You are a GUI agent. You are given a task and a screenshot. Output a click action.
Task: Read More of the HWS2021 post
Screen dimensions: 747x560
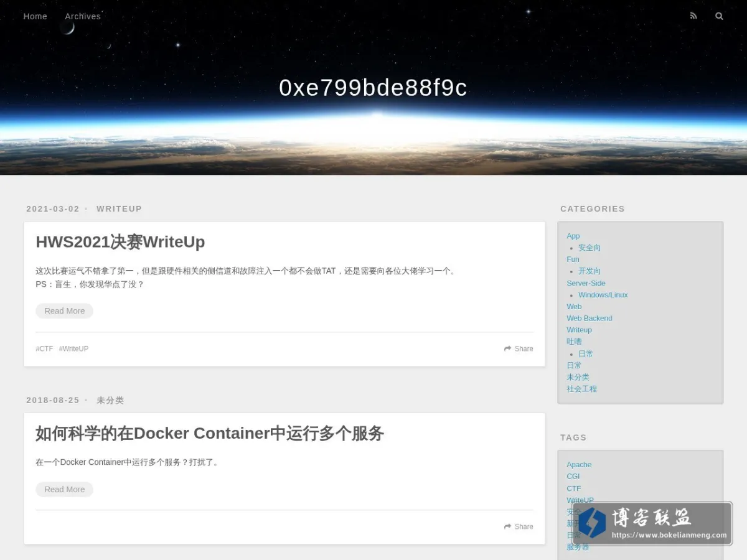(x=65, y=310)
